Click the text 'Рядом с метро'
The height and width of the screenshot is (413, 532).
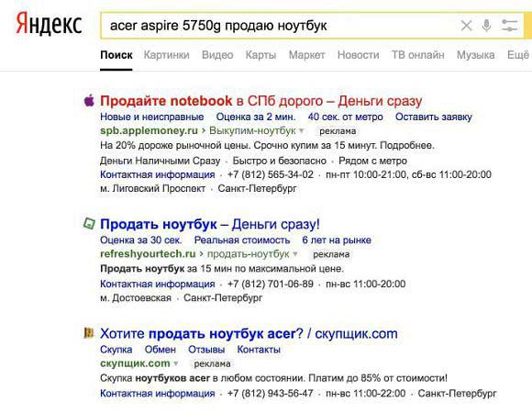tap(373, 161)
